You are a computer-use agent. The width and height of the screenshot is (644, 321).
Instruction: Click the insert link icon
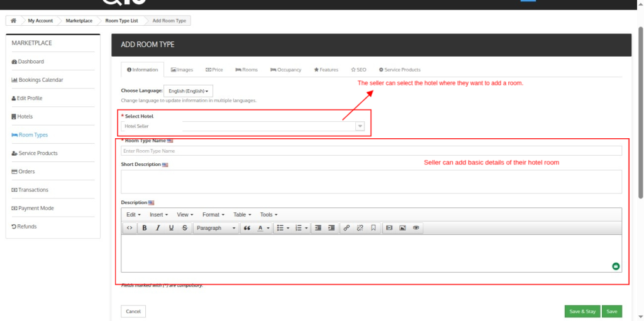tap(347, 228)
